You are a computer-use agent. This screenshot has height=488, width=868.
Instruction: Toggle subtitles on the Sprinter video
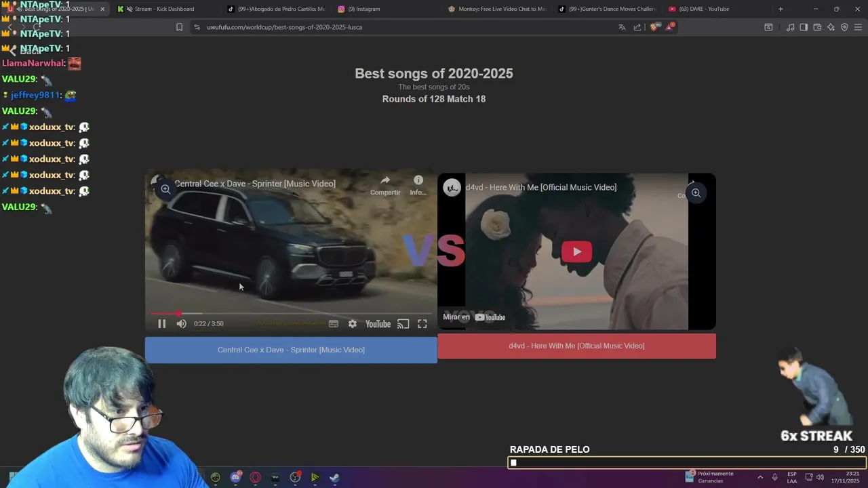pyautogui.click(x=334, y=324)
